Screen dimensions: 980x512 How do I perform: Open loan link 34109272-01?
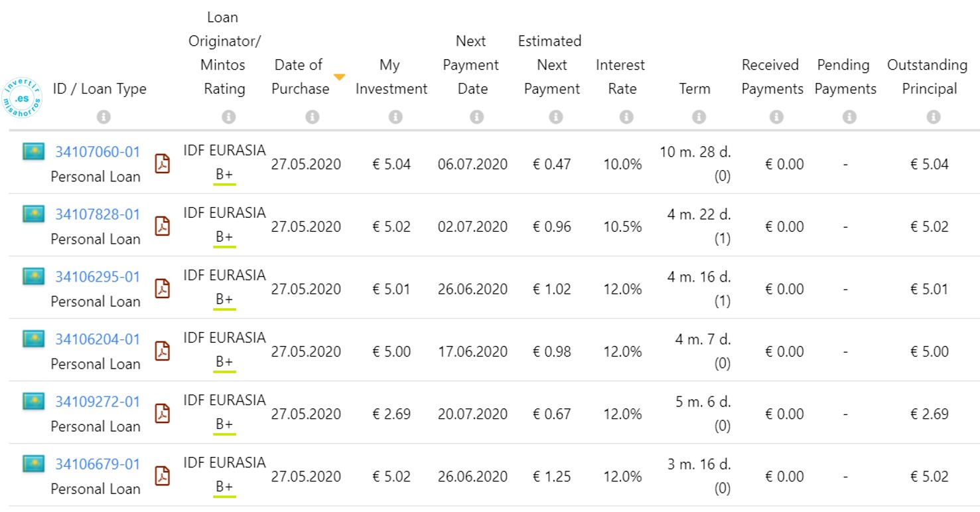pyautogui.click(x=98, y=402)
